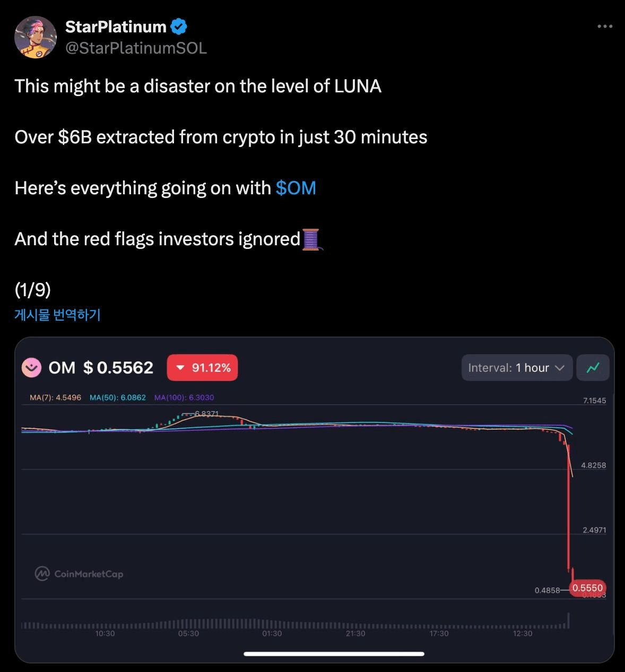The width and height of the screenshot is (625, 672).
Task: Click the red down-arrow in 91.12% badge
Action: [180, 368]
